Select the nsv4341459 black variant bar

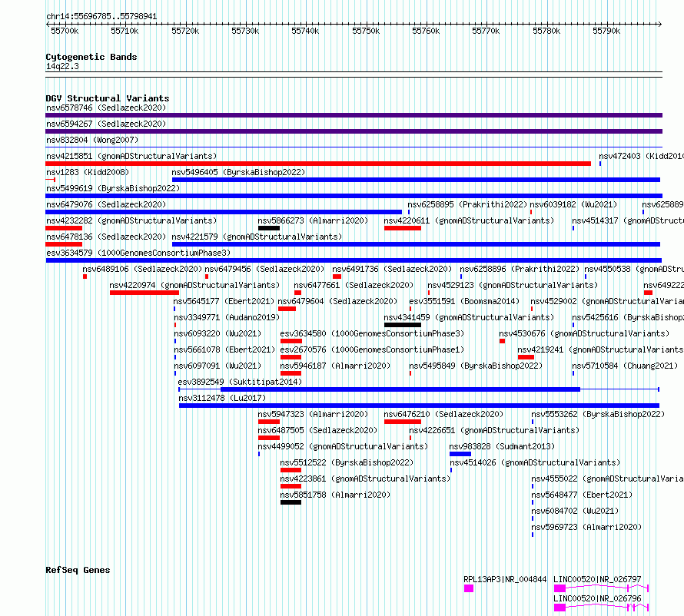click(403, 325)
